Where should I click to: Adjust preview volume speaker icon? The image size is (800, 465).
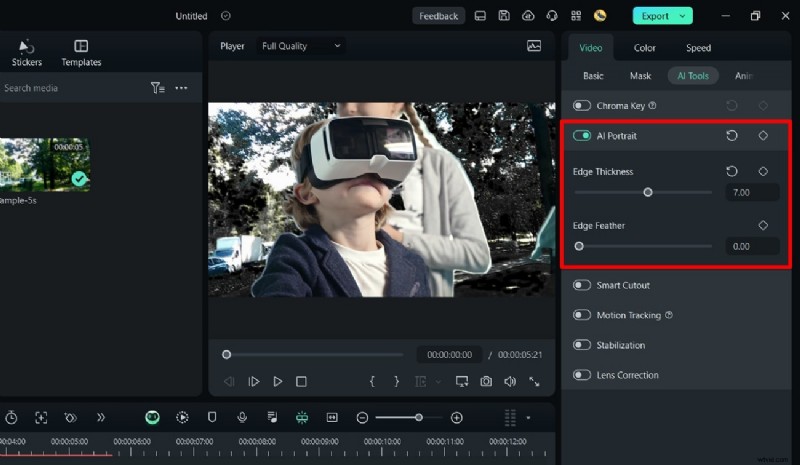(510, 381)
